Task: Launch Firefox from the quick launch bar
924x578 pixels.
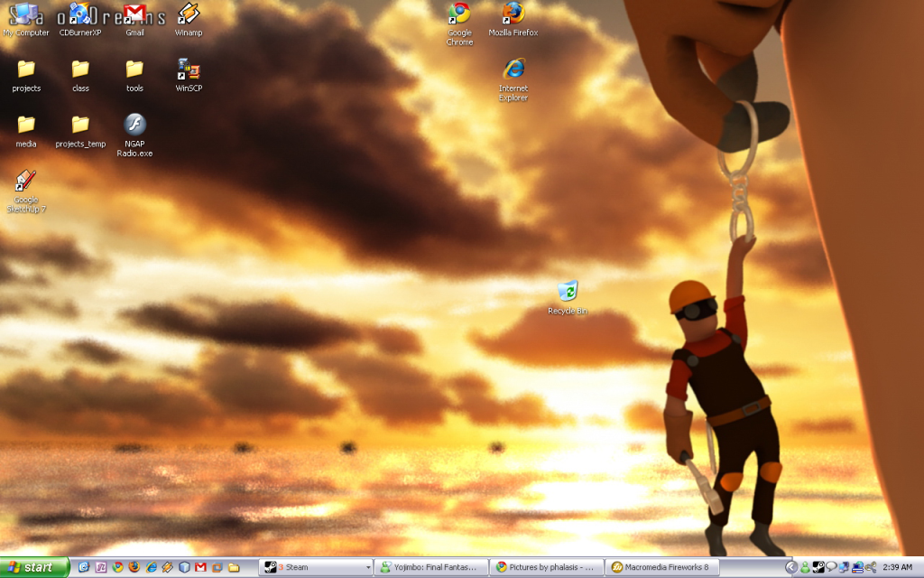Action: [x=134, y=567]
